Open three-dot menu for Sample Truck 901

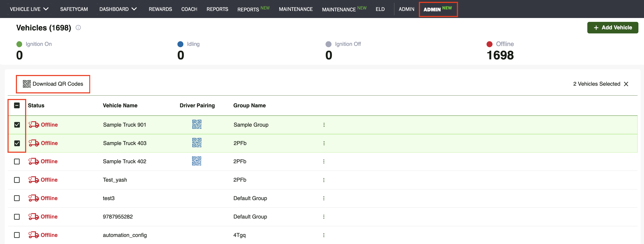(324, 125)
